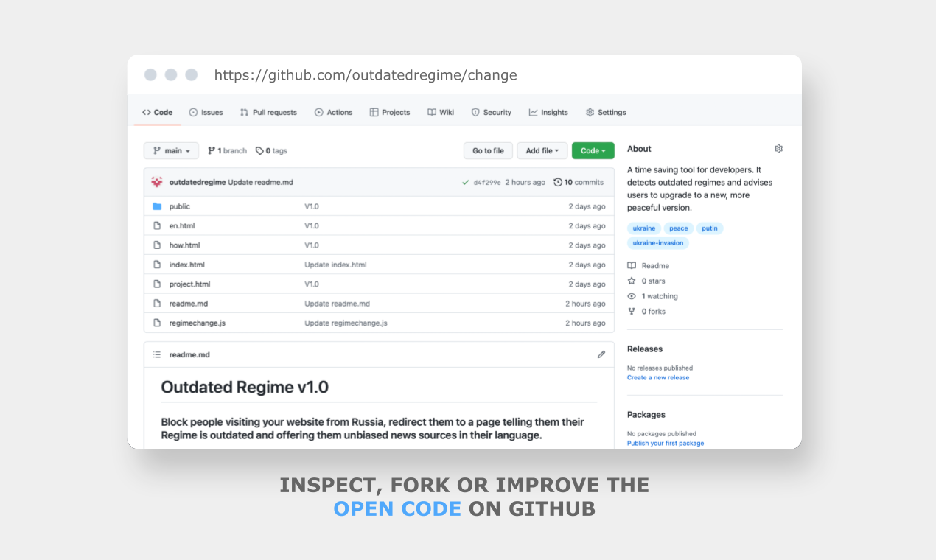Open the how.html file

(x=184, y=245)
